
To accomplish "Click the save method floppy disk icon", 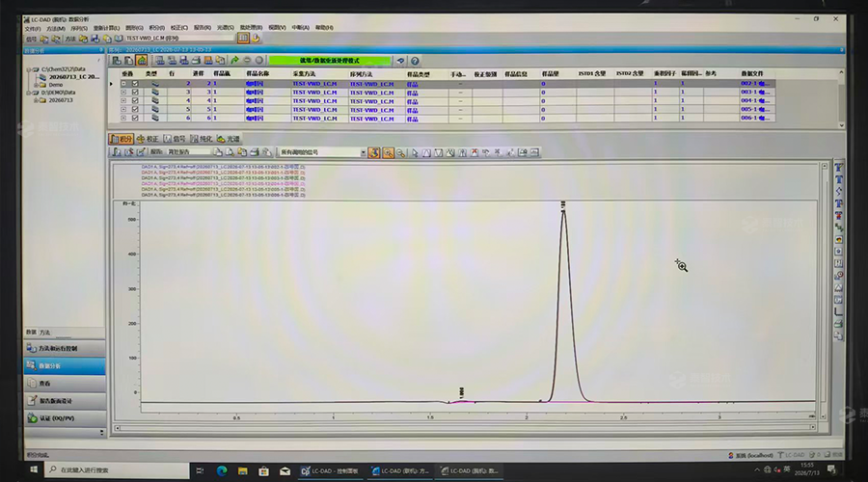I will [95, 39].
